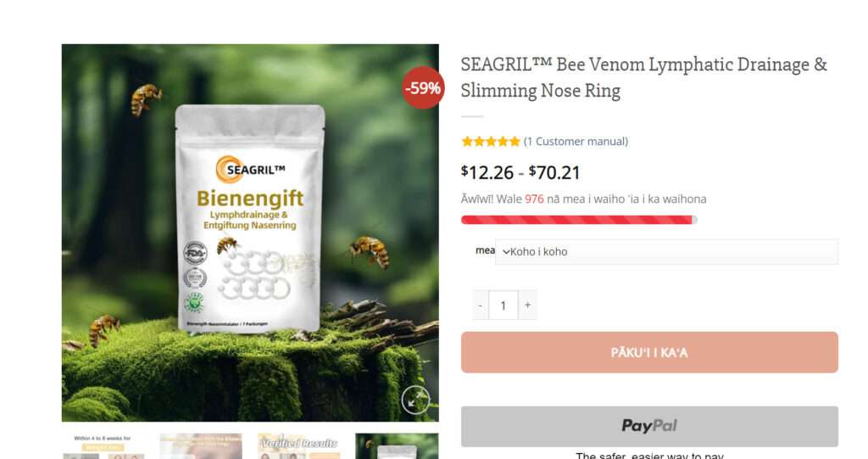Viewport: 868px width, 459px height.
Task: Click the PayPal logo button
Action: click(649, 426)
